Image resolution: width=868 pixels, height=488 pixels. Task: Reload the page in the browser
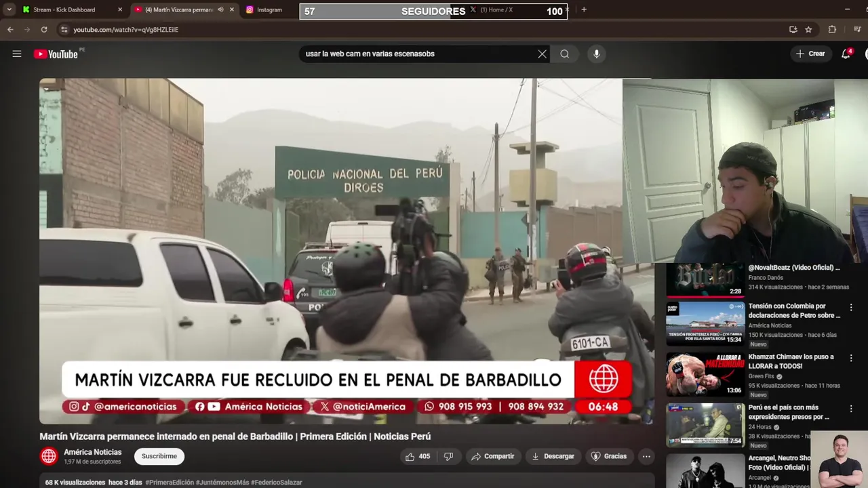point(44,30)
